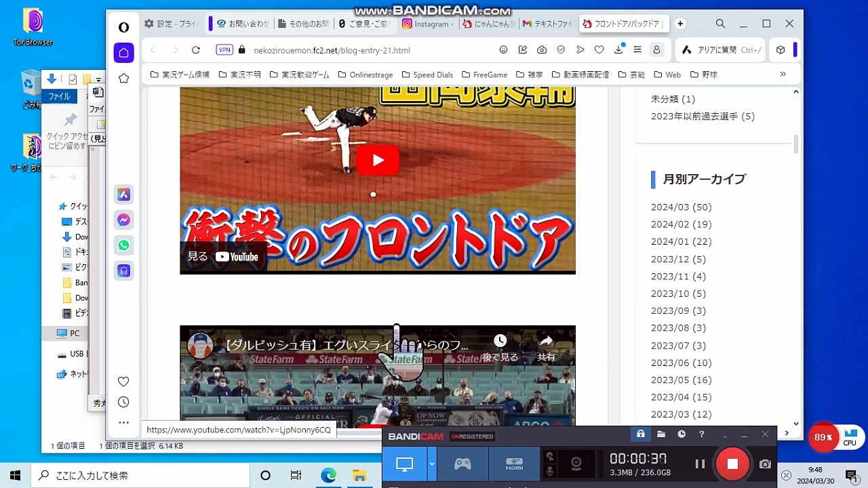Click 後で見る on the Darvish video
The width and height of the screenshot is (868, 488).
tap(500, 348)
